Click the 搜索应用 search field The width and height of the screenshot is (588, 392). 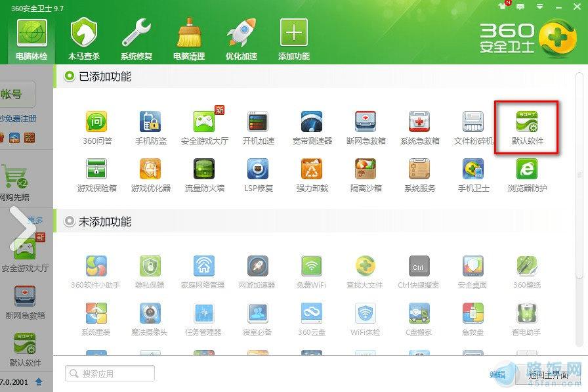point(110,373)
